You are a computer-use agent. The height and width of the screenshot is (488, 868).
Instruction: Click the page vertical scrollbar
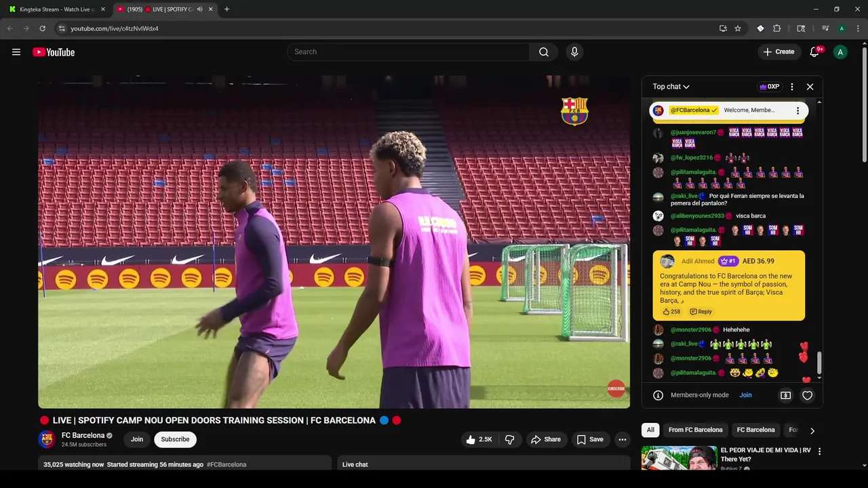tap(863, 104)
